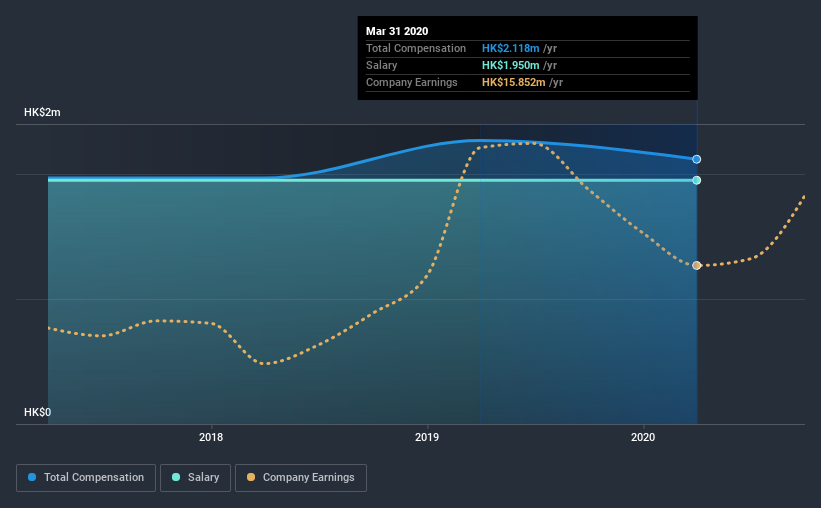Image resolution: width=821 pixels, height=508 pixels.
Task: Click the Salary tooltip row label
Action: [x=382, y=65]
